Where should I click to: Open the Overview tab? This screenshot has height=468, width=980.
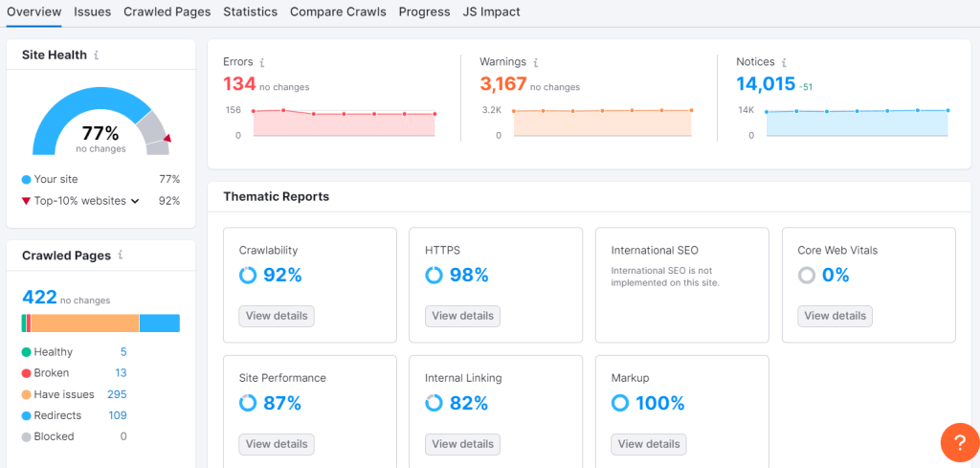click(x=33, y=11)
